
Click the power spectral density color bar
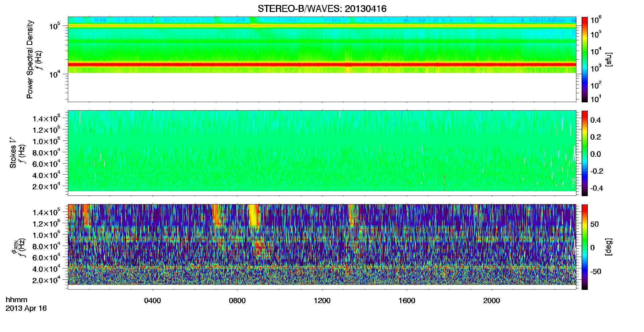pyautogui.click(x=585, y=59)
